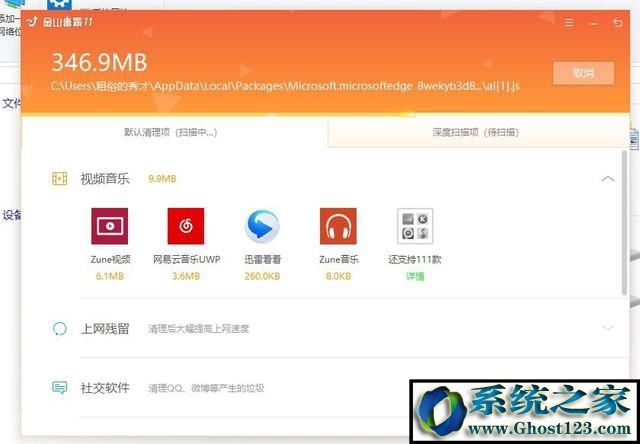Click the vertical scrollbar of the list
The height and width of the screenshot is (444, 640).
tap(624, 222)
